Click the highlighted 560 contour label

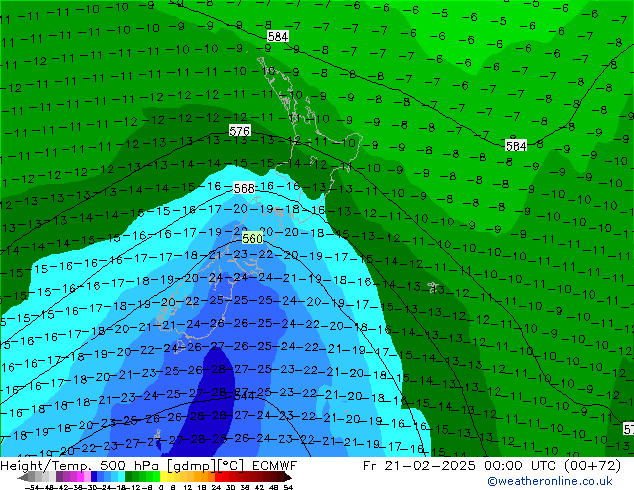coord(252,238)
